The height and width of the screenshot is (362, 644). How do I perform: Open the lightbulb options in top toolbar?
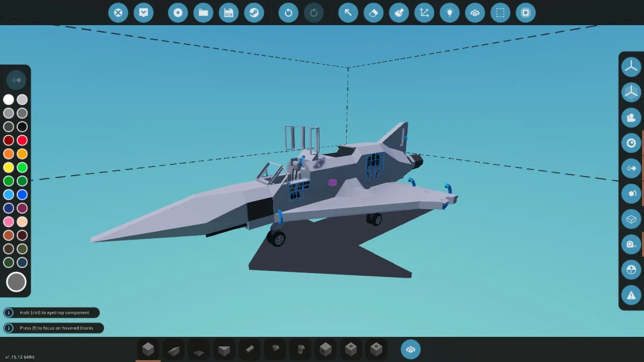click(x=449, y=13)
